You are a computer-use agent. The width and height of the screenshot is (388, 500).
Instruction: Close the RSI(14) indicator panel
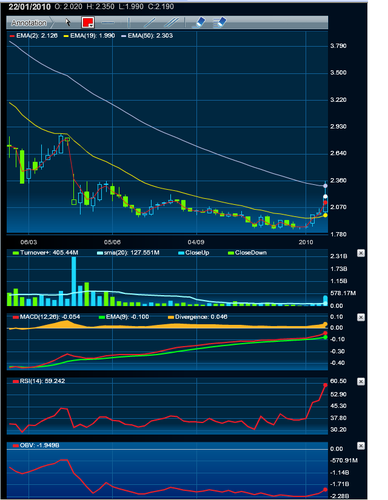pyautogui.click(x=361, y=382)
